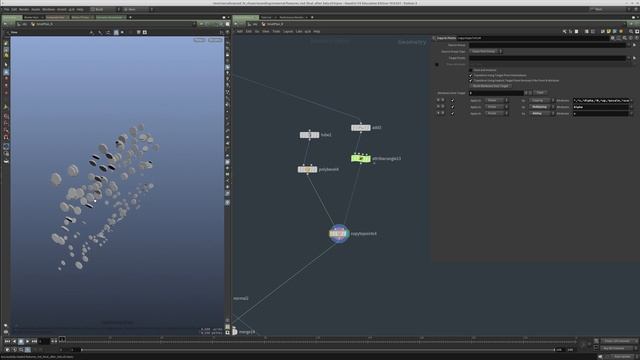
Task: Toggle the enable checkbox on Adding attribute row
Action: (x=452, y=113)
